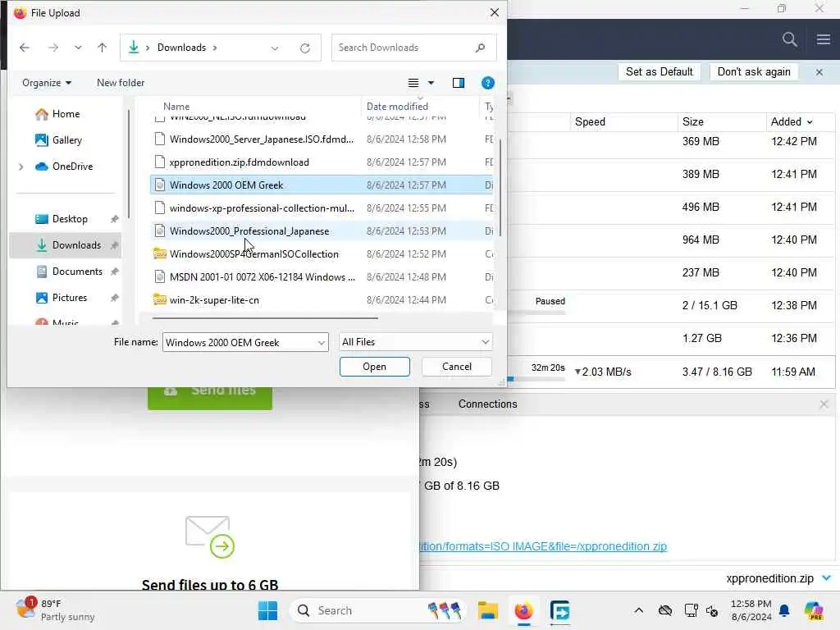Select Home in navigation pane
Image resolution: width=840 pixels, height=630 pixels.
coord(66,114)
